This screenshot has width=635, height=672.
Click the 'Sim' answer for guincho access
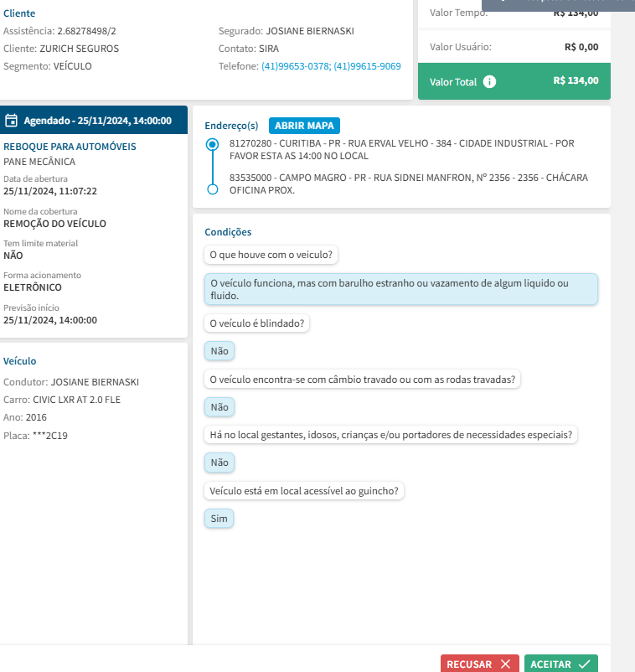219,519
